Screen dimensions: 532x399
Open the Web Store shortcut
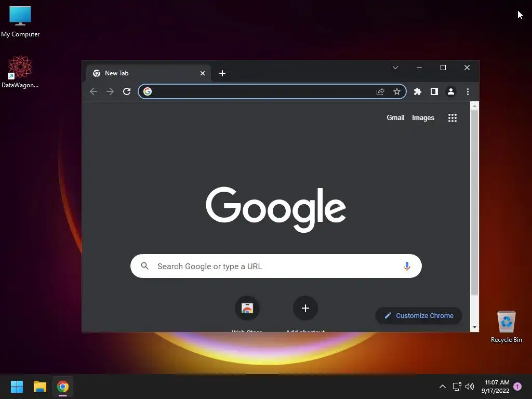247,308
